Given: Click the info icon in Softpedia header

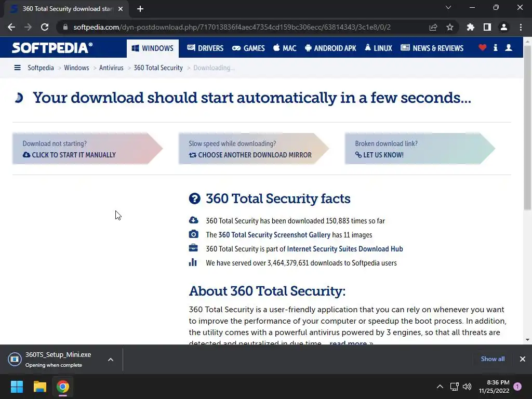Looking at the screenshot, I should tap(495, 48).
